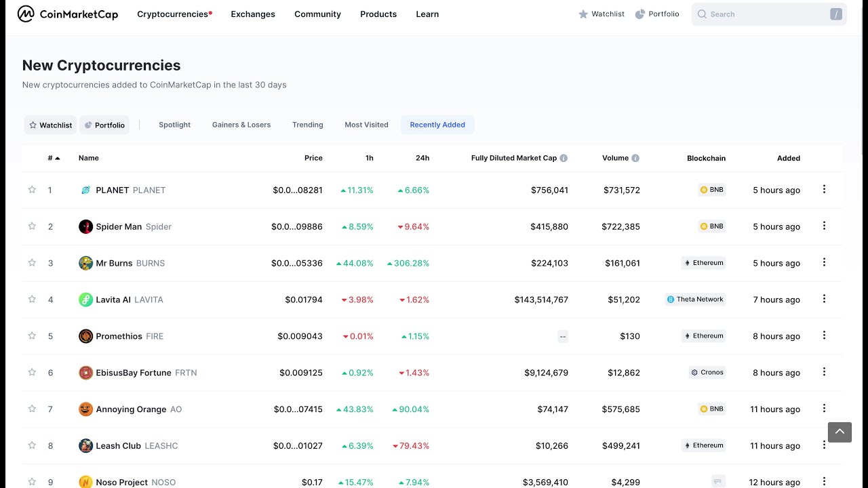Click the Portfolio pill button below title
The width and height of the screenshot is (868, 488).
[x=104, y=125]
